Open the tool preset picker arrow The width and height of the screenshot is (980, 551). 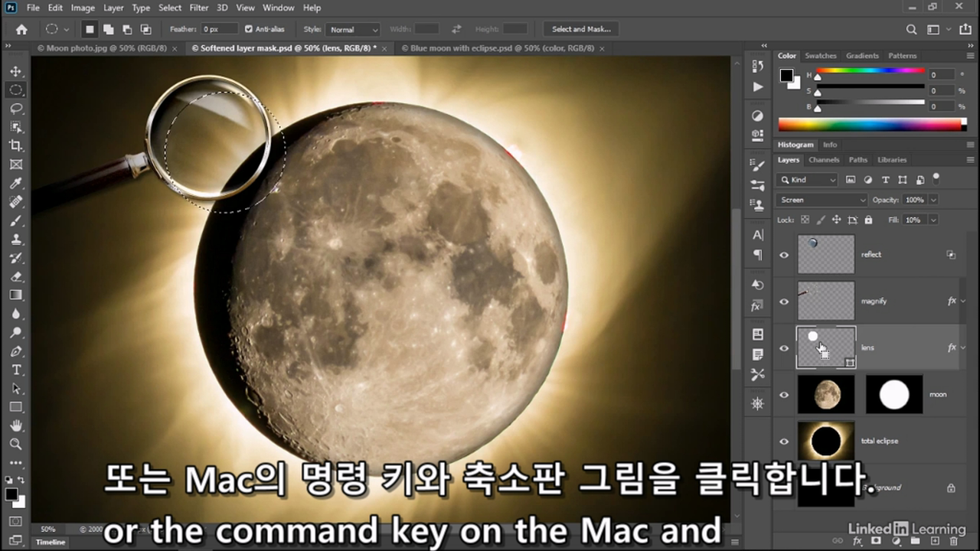66,30
